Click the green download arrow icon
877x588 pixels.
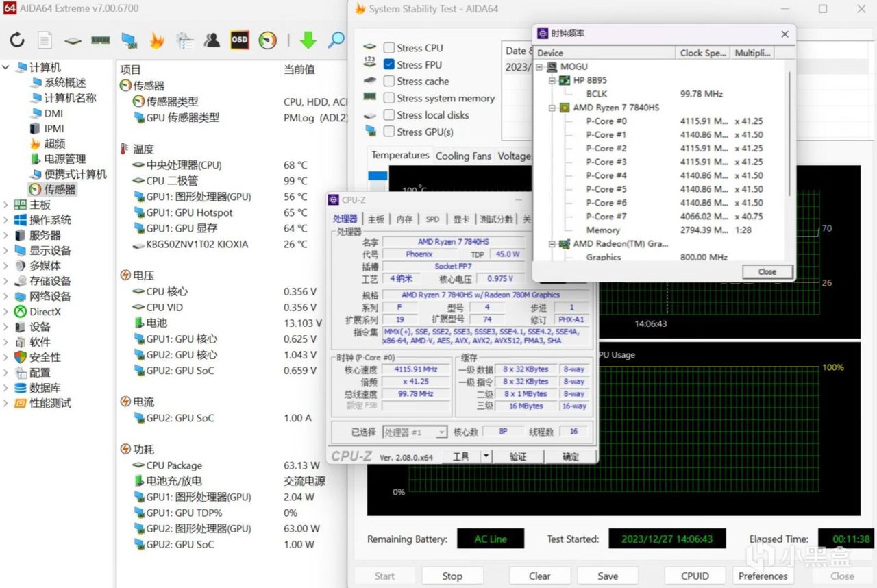tap(308, 40)
